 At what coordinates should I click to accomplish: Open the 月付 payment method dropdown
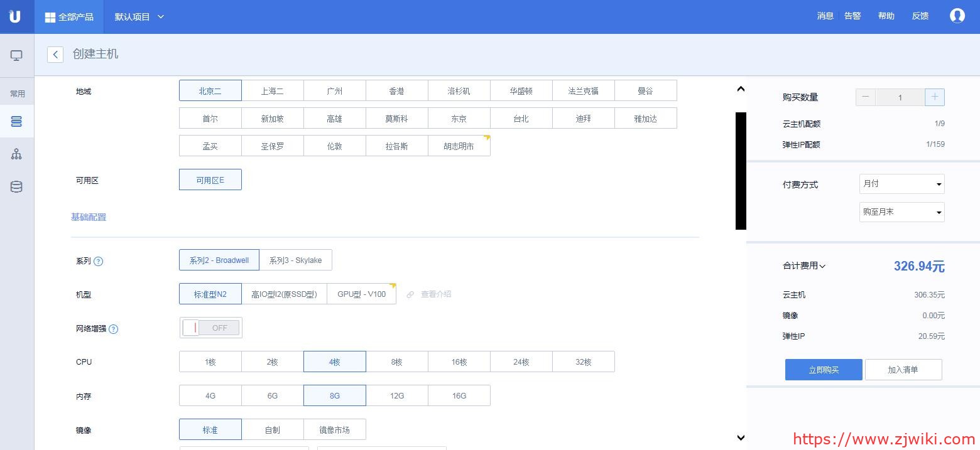[901, 184]
